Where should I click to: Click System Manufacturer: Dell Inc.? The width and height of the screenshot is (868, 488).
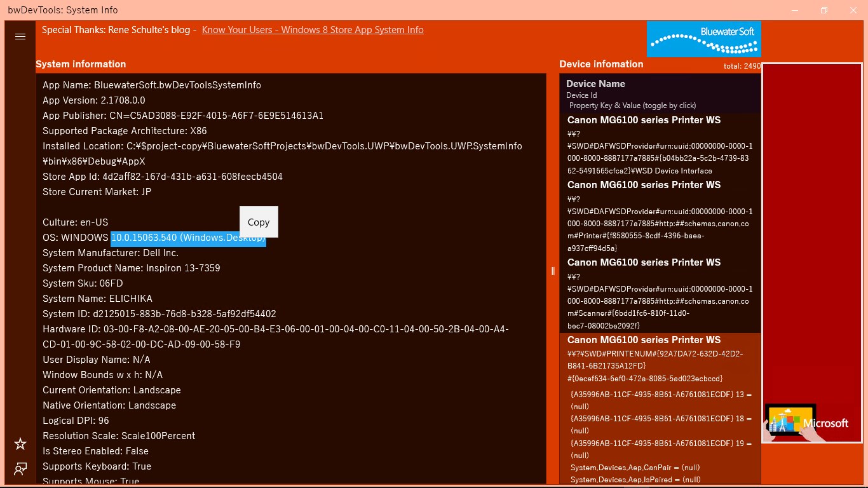[111, 253]
